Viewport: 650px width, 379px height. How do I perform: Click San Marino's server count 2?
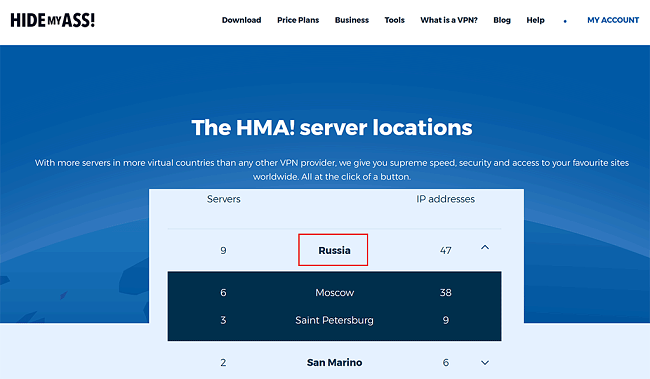(x=223, y=363)
